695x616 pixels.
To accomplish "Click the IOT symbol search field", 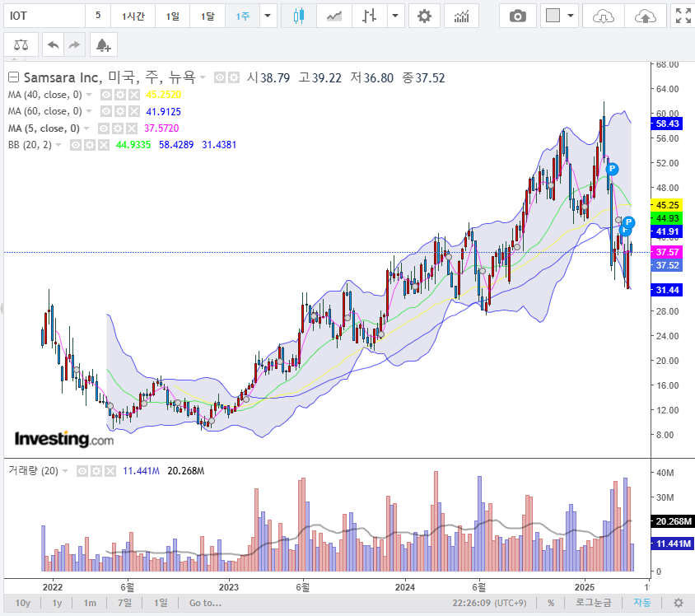I will 44,16.
